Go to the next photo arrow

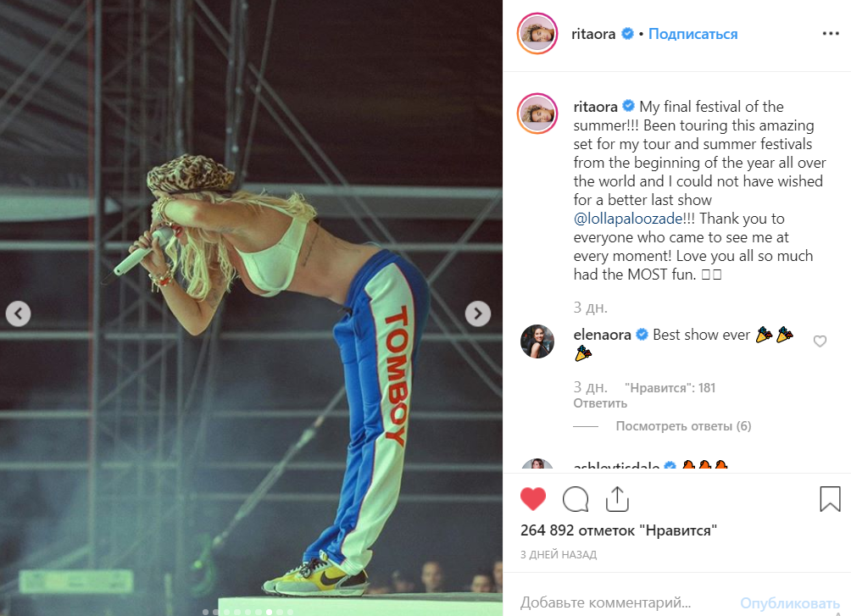pyautogui.click(x=477, y=314)
